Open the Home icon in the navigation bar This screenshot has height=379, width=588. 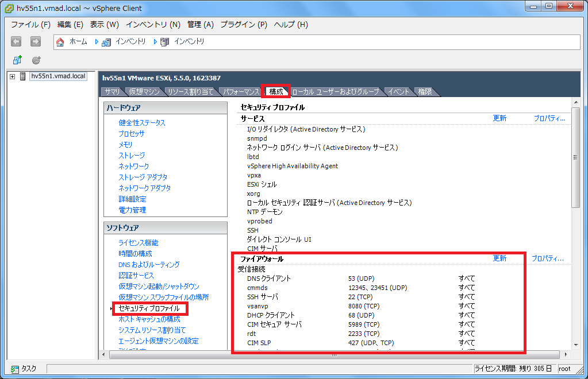pos(60,42)
